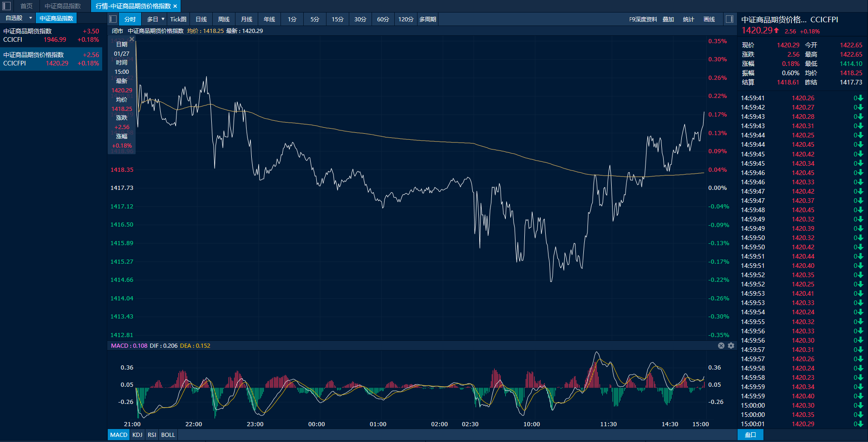Open the 多周期 multi-period view

point(427,19)
